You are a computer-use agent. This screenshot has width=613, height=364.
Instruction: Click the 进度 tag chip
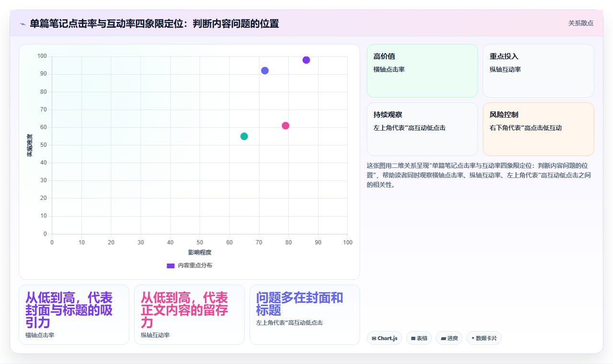coord(449,338)
